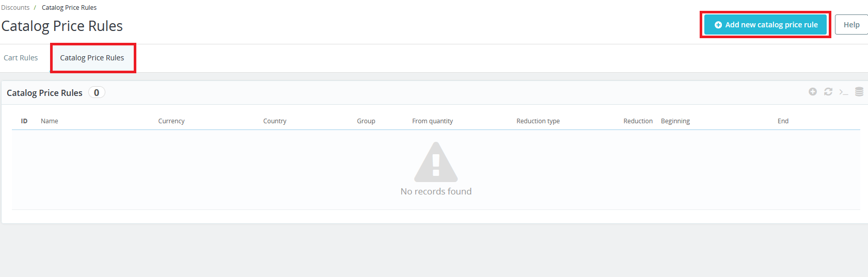Click the From quantity column header
The width and height of the screenshot is (868, 277).
pyautogui.click(x=432, y=121)
